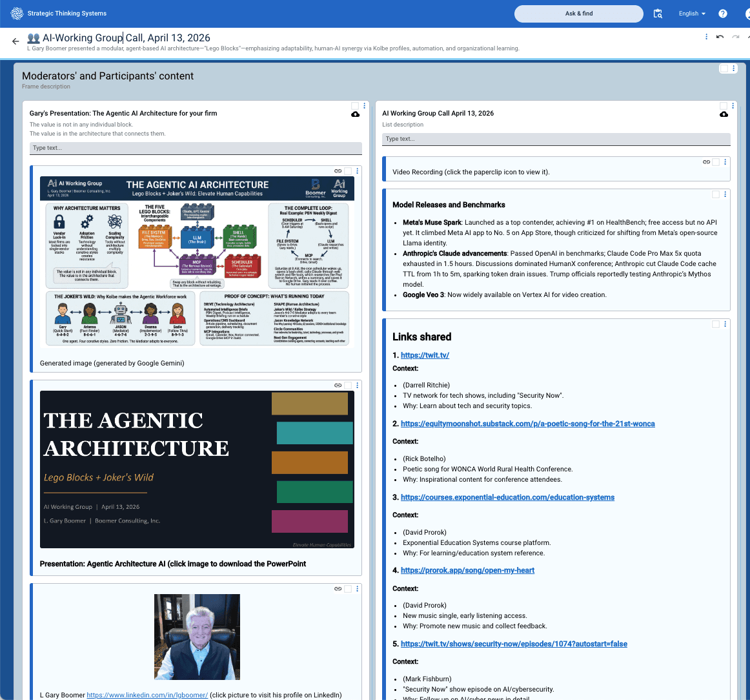Open the prorok.app open-my-heart song link
This screenshot has width=750, height=700.
[x=467, y=570]
